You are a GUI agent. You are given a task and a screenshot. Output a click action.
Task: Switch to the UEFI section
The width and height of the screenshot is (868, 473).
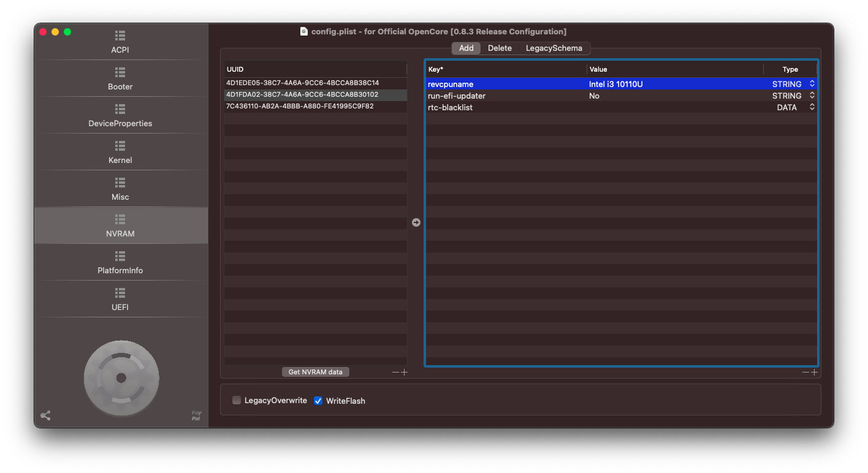[120, 300]
